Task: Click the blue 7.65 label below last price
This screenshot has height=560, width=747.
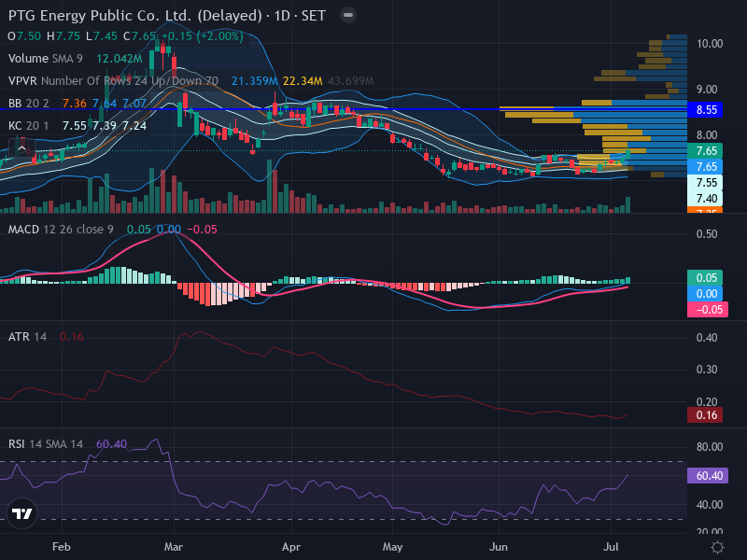Action: pyautogui.click(x=705, y=167)
